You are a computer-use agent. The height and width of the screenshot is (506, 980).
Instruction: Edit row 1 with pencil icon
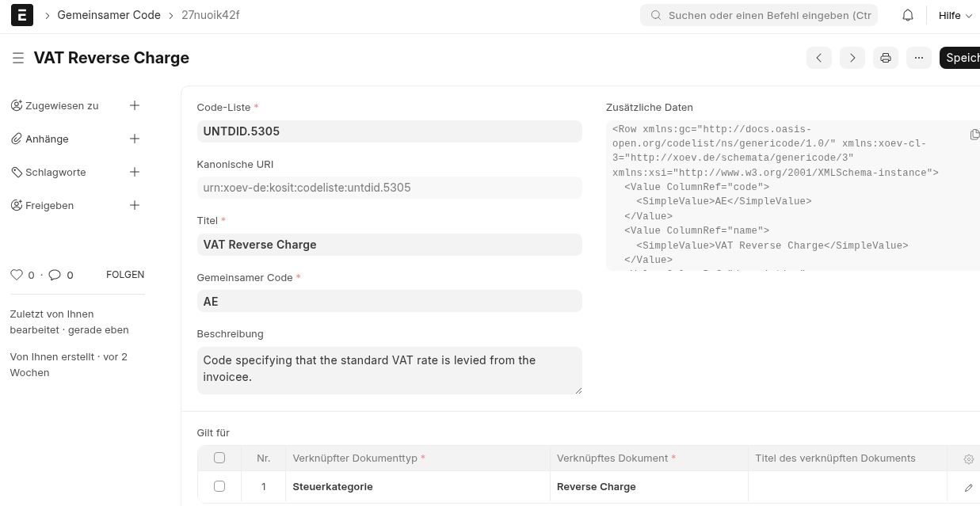pos(968,487)
